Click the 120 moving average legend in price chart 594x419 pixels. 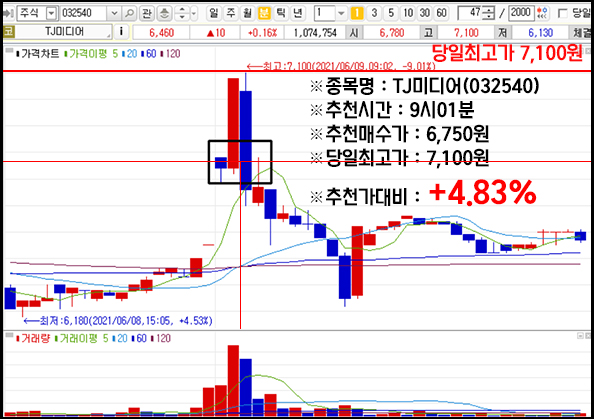point(170,54)
